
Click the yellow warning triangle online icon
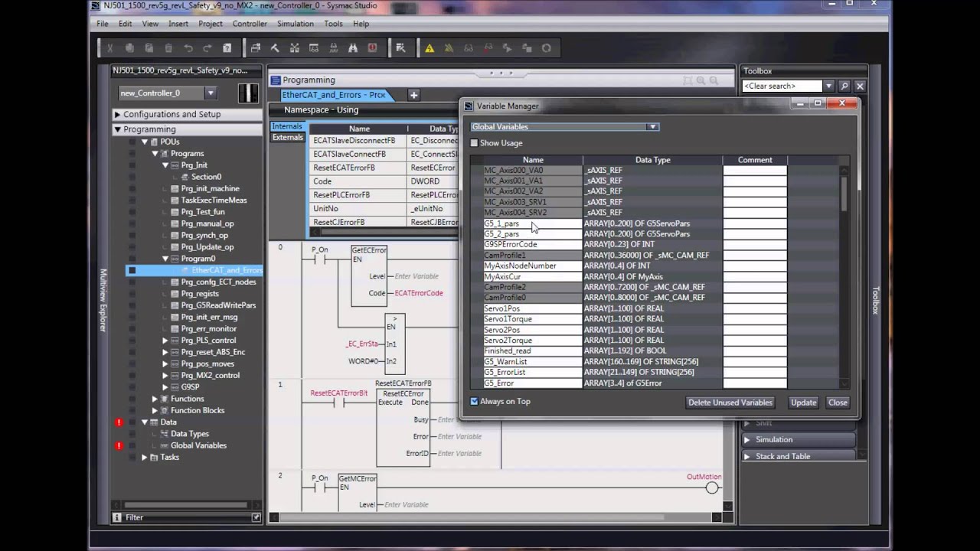(430, 48)
